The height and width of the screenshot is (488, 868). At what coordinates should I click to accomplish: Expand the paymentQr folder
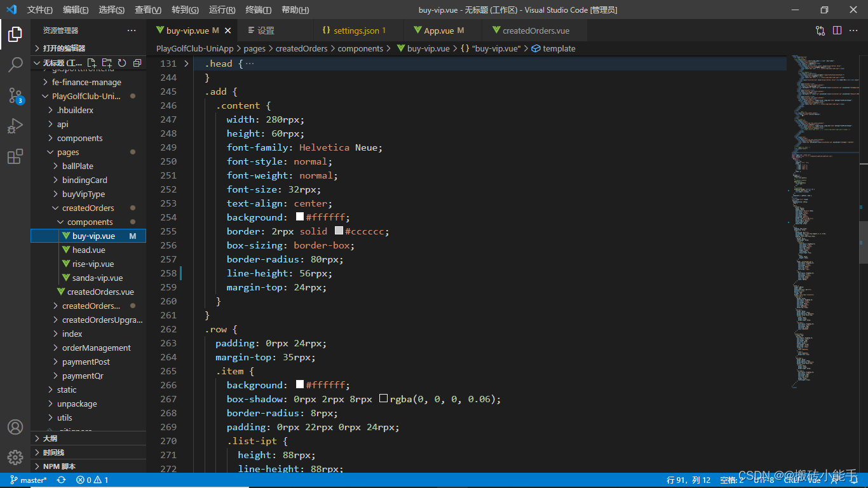[x=88, y=376]
